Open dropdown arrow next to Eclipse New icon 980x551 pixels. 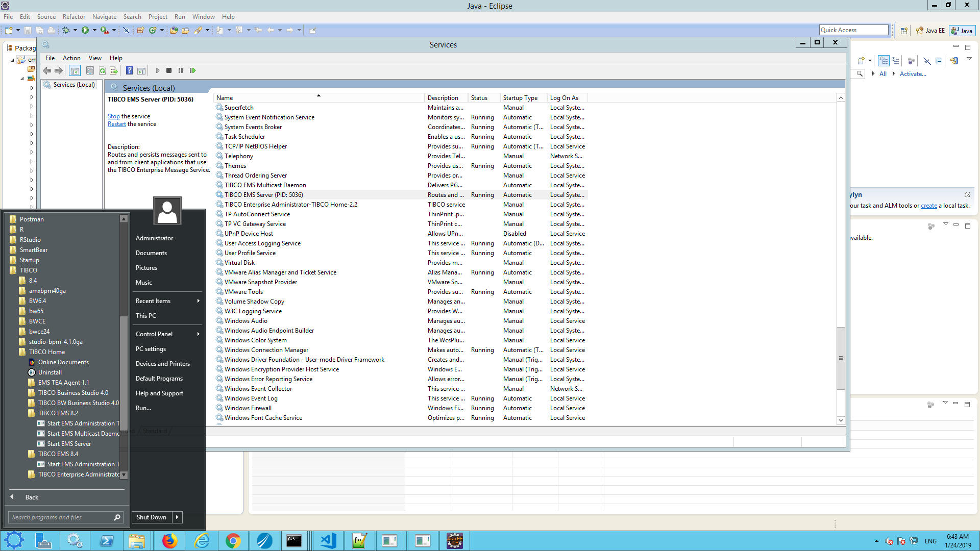(x=18, y=31)
